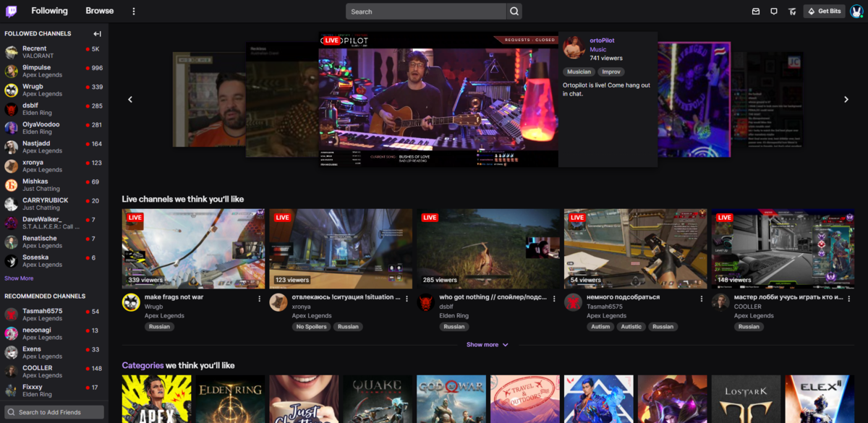
Task: Click Wrugb avatar under stream card
Action: [131, 302]
